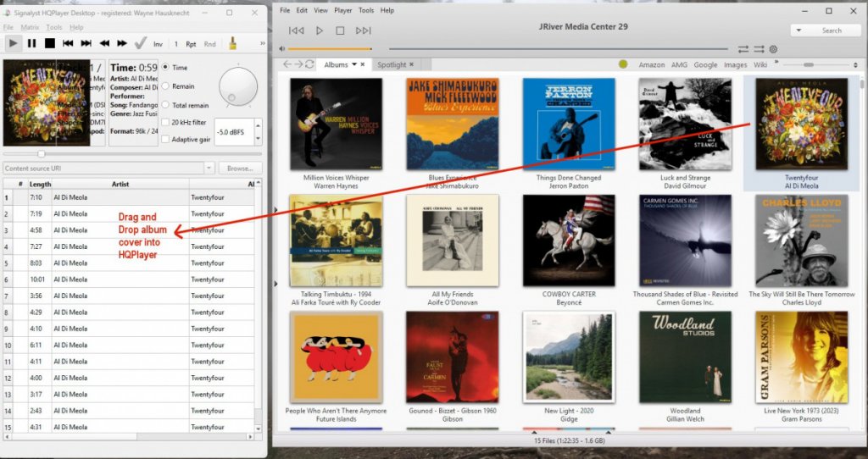The height and width of the screenshot is (459, 868).
Task: Decrease the -5.0 dBFS value with down arrow
Action: coord(258,139)
